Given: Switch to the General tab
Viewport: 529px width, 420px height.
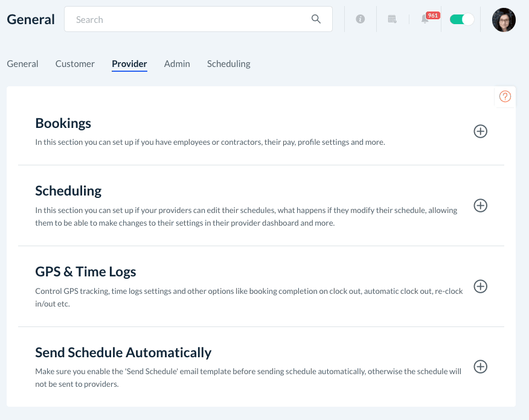Looking at the screenshot, I should pos(22,64).
